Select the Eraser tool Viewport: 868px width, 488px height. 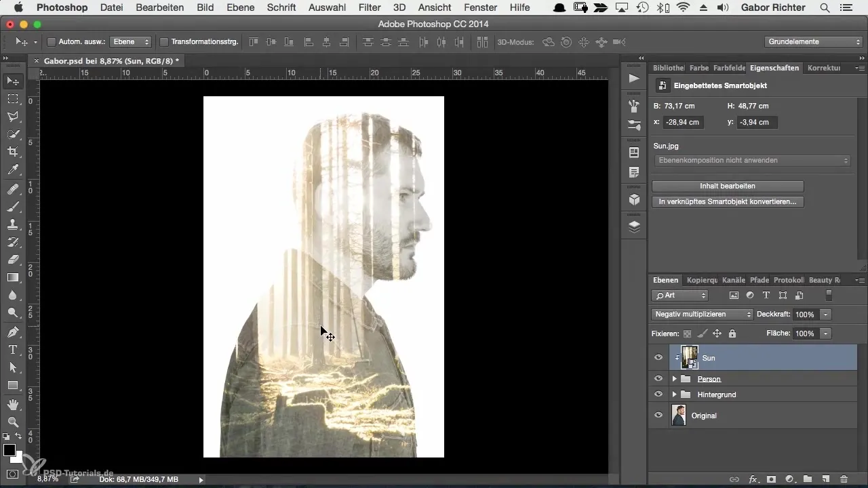[x=12, y=260]
